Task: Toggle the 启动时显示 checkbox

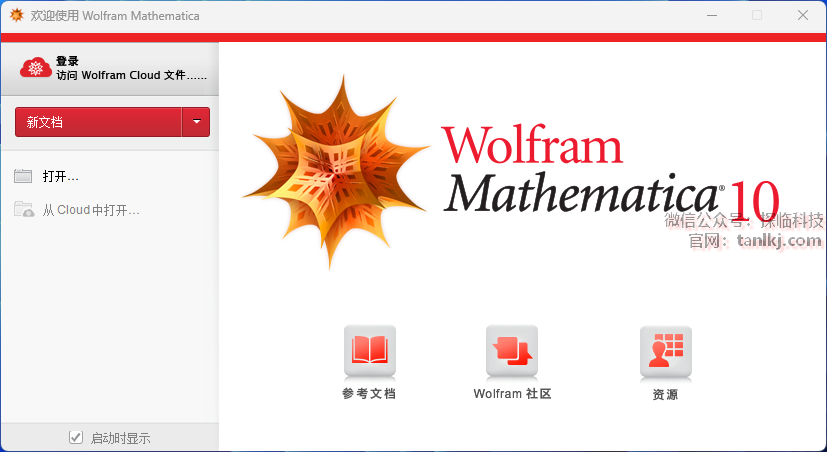Action: tap(76, 437)
